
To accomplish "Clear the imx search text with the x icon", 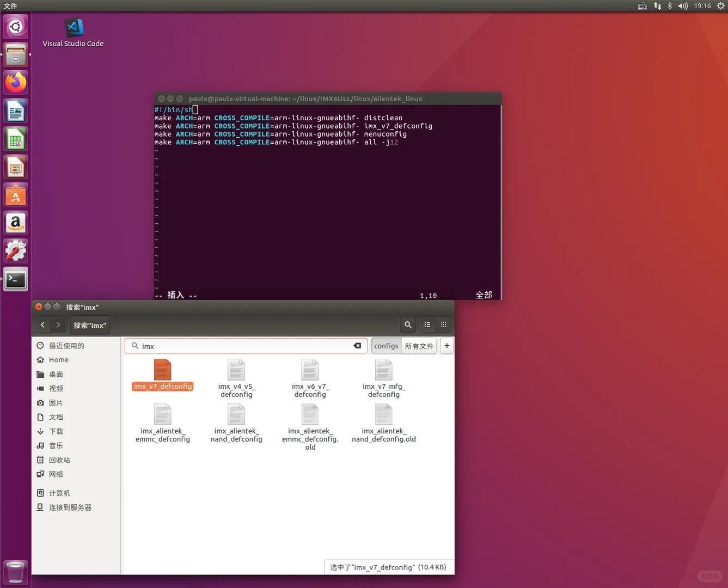I will (357, 346).
